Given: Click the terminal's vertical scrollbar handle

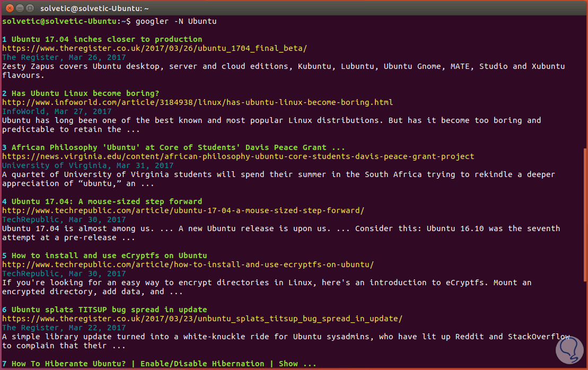Looking at the screenshot, I should [585, 215].
